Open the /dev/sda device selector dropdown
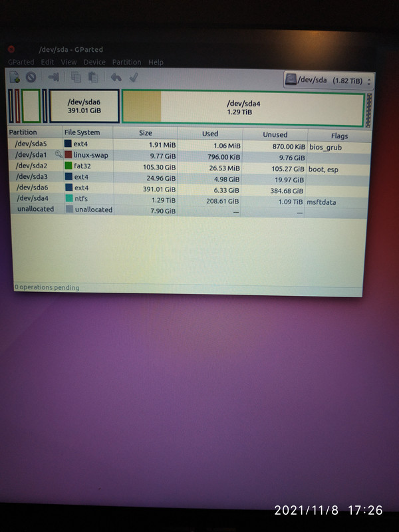399x532 pixels. [x=329, y=80]
